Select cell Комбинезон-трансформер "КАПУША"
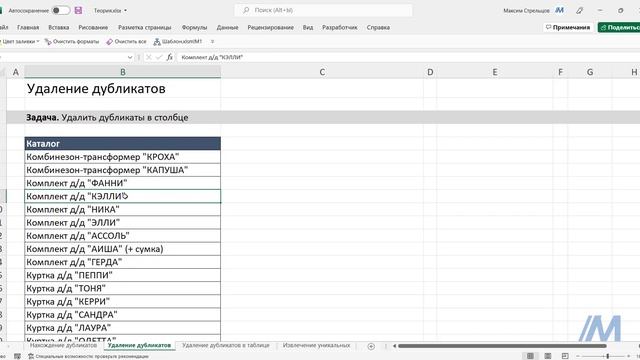This screenshot has height=360, width=640. 122,170
